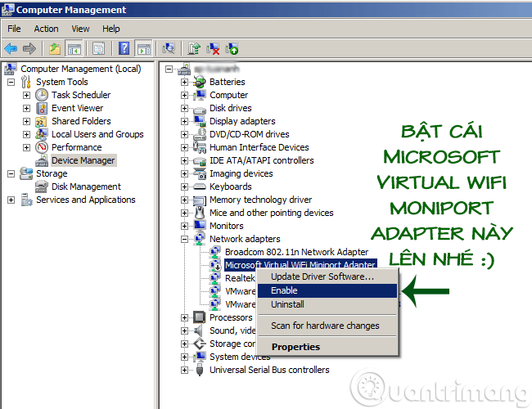532x409 pixels.
Task: Expand the Keyboards category
Action: coord(184,187)
